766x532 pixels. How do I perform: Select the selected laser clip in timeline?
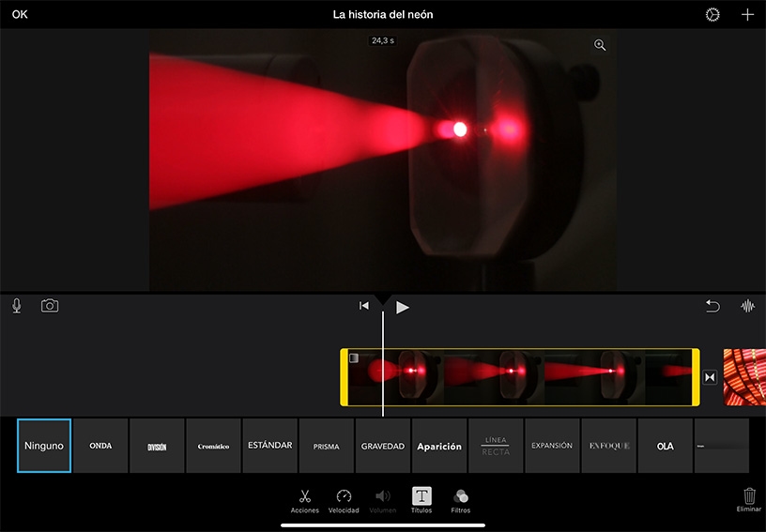pos(520,377)
